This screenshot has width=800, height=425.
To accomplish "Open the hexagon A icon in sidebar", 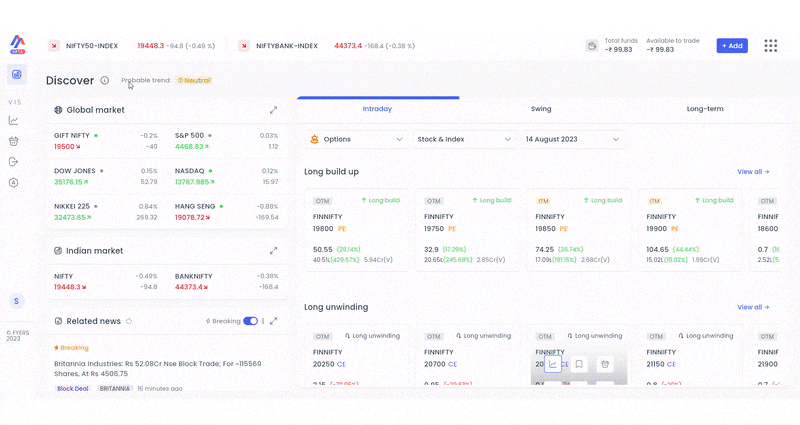I will [x=14, y=183].
